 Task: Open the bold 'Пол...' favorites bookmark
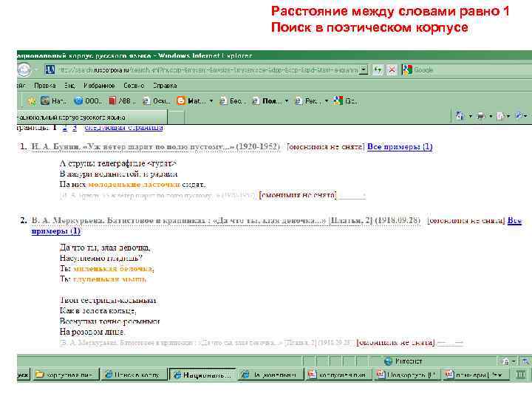pyautogui.click(x=267, y=100)
